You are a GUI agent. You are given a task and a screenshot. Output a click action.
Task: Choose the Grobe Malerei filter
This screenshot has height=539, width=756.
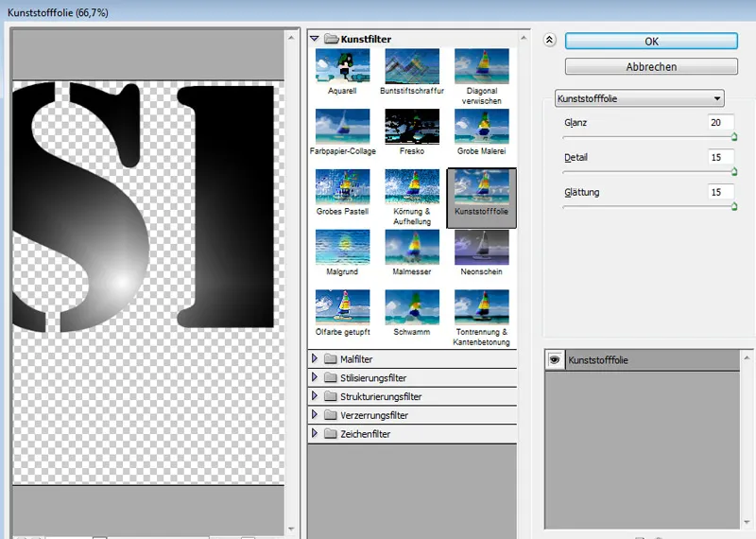(x=481, y=127)
